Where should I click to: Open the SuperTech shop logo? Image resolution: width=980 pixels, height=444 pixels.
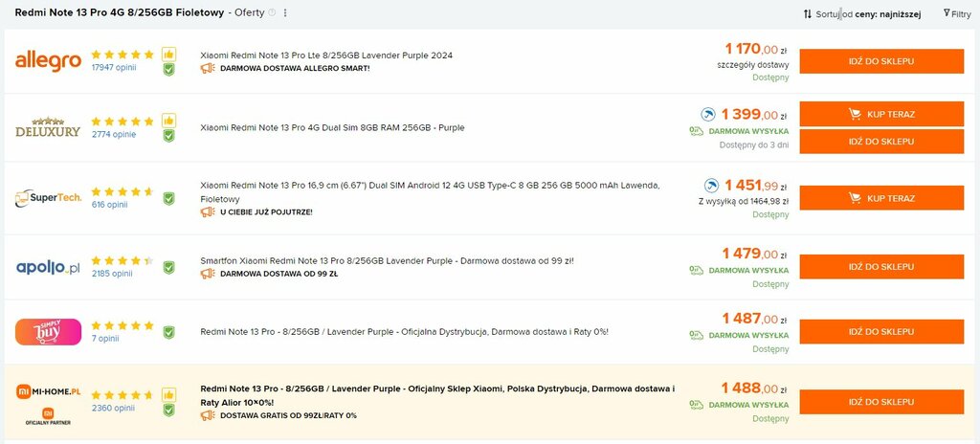point(48,198)
